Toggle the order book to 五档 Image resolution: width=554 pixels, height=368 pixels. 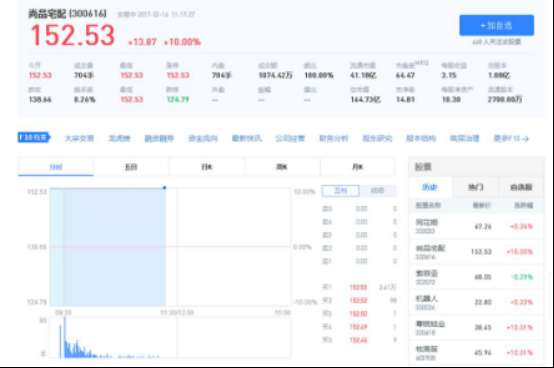click(341, 191)
